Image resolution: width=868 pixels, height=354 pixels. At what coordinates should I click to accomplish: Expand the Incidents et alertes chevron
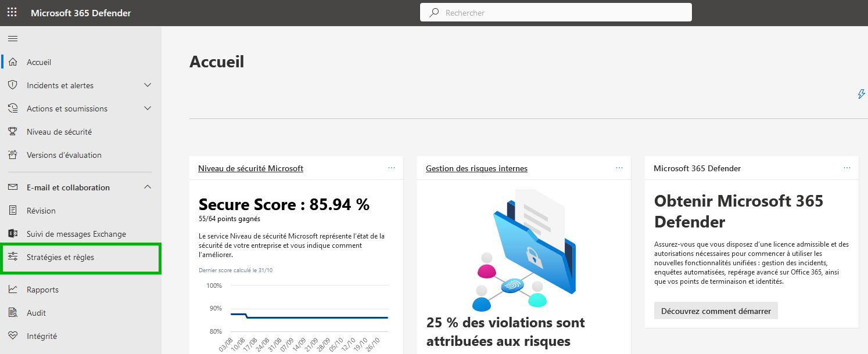tap(148, 85)
